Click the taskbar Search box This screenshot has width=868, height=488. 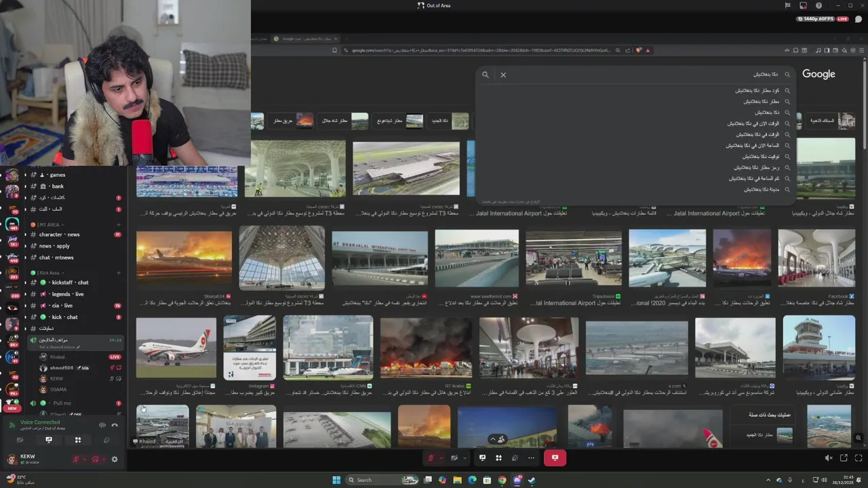click(x=383, y=480)
